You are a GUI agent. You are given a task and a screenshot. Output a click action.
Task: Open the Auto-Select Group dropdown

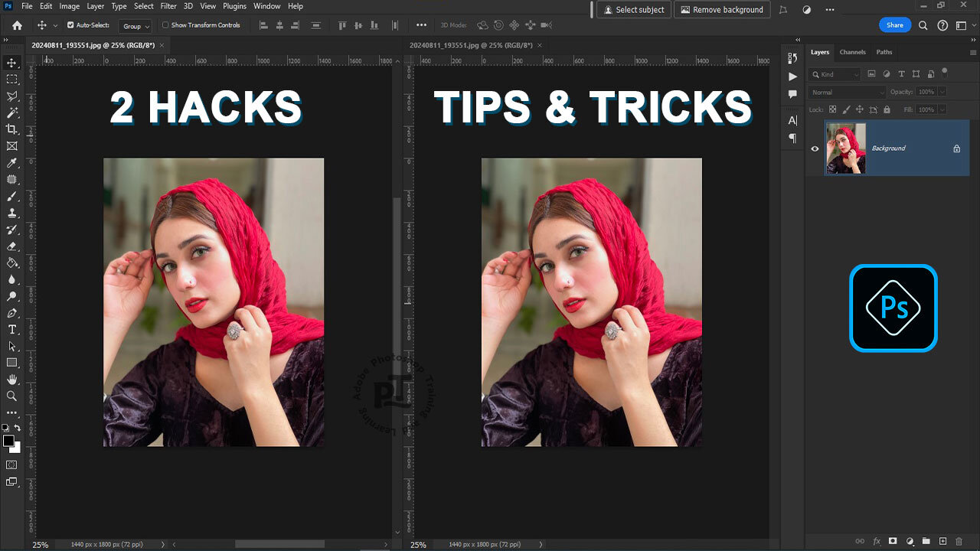136,26
